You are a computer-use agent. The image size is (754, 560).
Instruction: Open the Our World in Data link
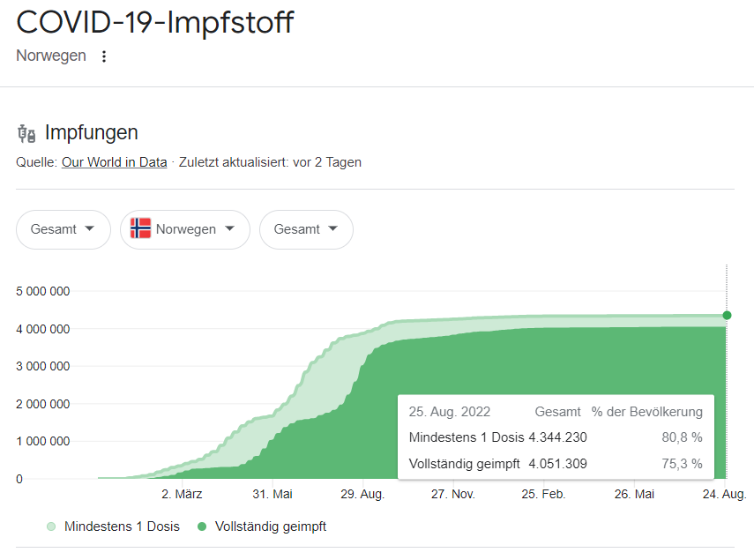[x=114, y=162]
